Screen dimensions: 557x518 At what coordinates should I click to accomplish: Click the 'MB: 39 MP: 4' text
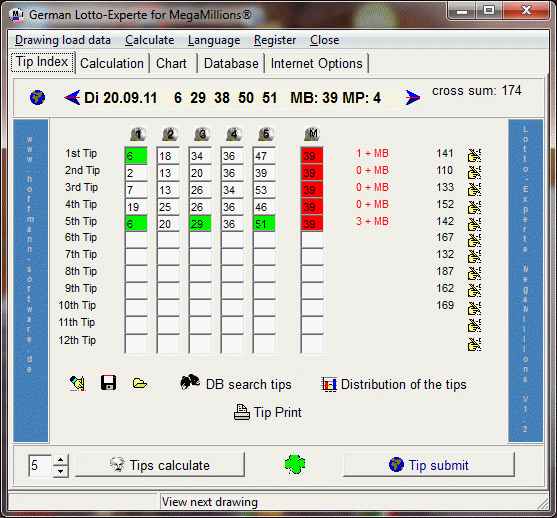click(x=335, y=98)
